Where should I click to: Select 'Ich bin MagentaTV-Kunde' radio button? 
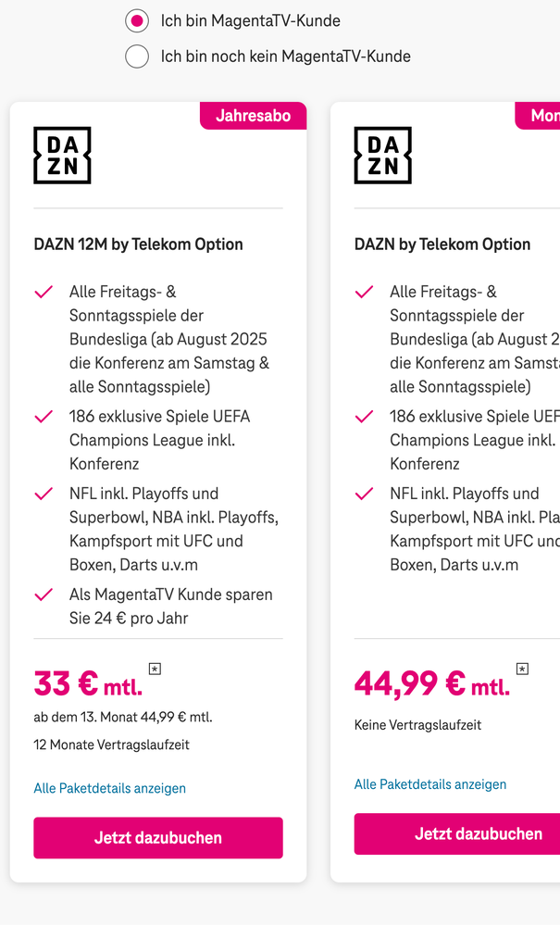point(137,21)
